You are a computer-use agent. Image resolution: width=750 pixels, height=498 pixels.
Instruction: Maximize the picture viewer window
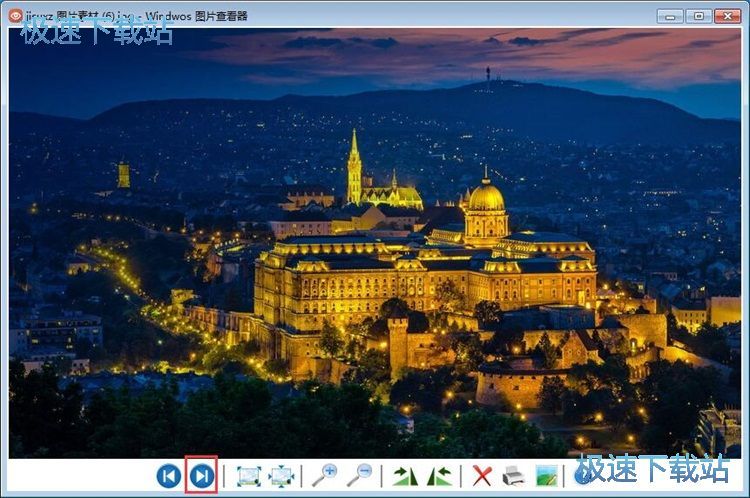pos(698,16)
